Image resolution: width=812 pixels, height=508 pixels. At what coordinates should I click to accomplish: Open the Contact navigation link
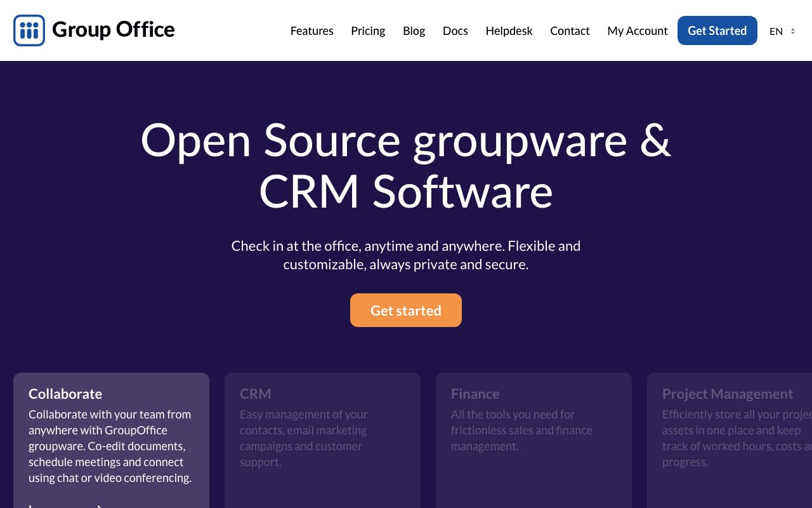570,30
